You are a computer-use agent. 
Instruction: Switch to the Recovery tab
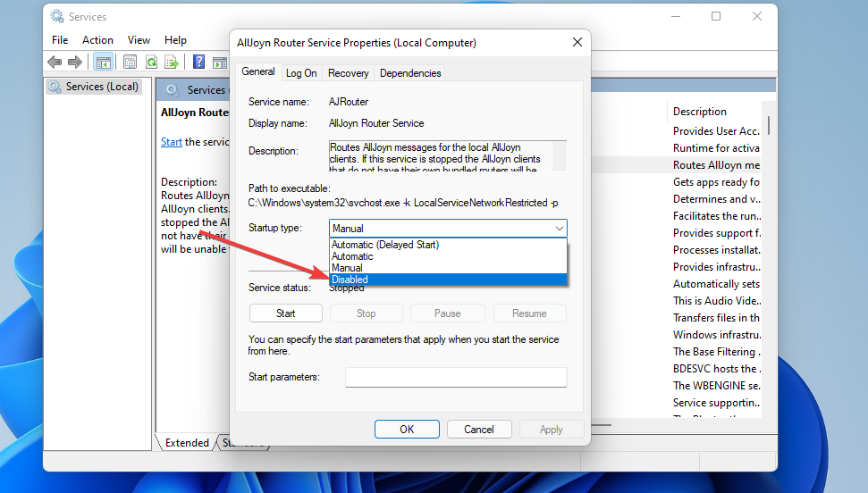(x=349, y=73)
